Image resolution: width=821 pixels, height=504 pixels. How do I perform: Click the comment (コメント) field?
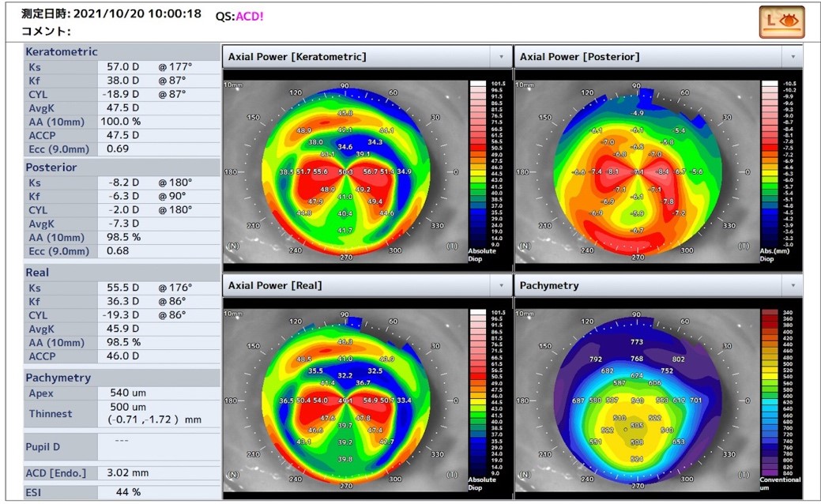point(47,32)
